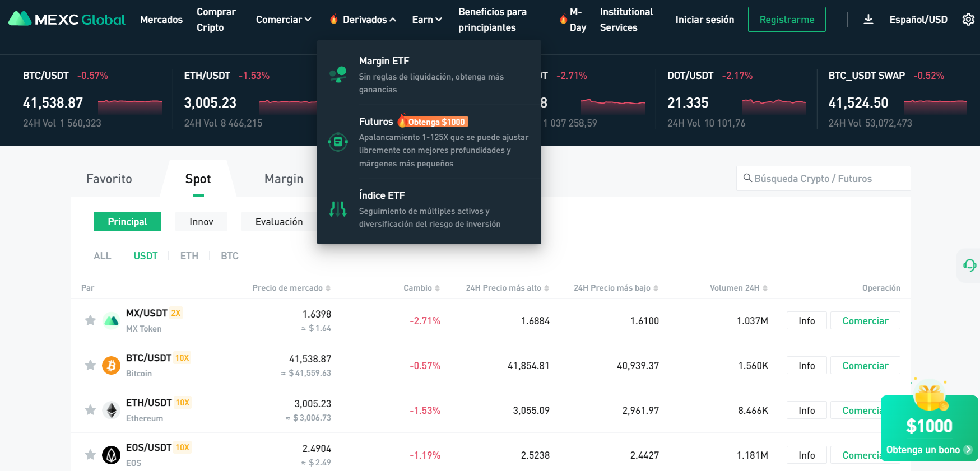Screen dimensions: 980x471
Task: Open the settings gear icon
Action: pos(968,20)
